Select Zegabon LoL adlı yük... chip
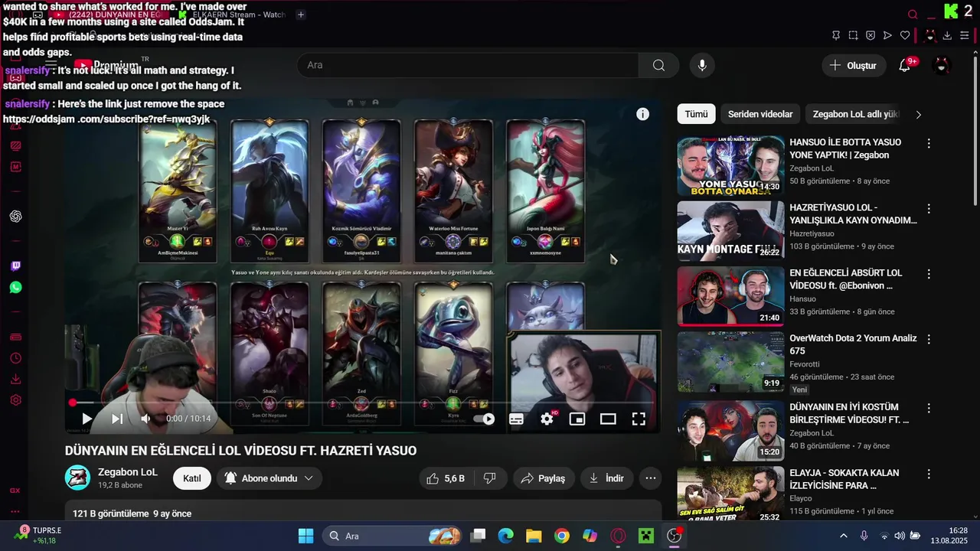This screenshot has height=551, width=980. pyautogui.click(x=855, y=114)
